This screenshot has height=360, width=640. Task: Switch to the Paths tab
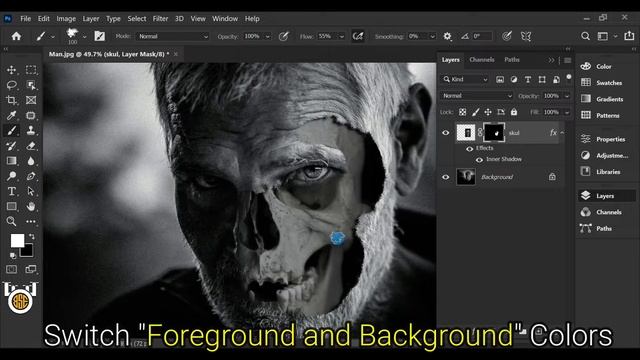(x=512, y=60)
